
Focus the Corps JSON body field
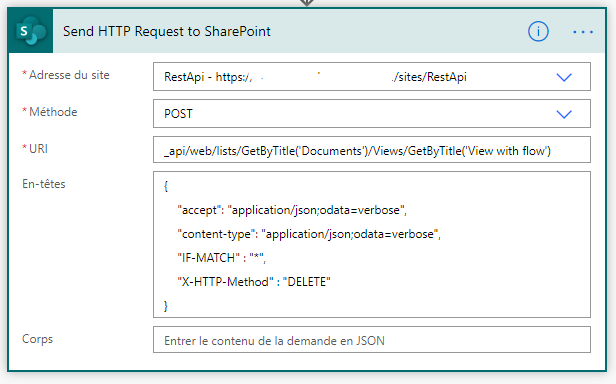[372, 340]
